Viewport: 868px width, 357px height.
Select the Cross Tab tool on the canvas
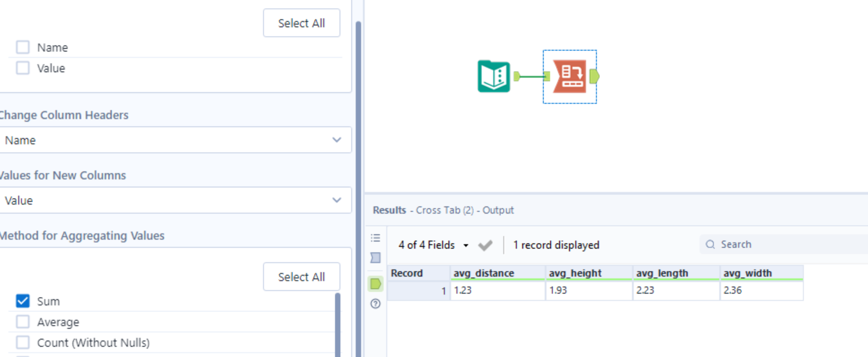[x=569, y=77]
